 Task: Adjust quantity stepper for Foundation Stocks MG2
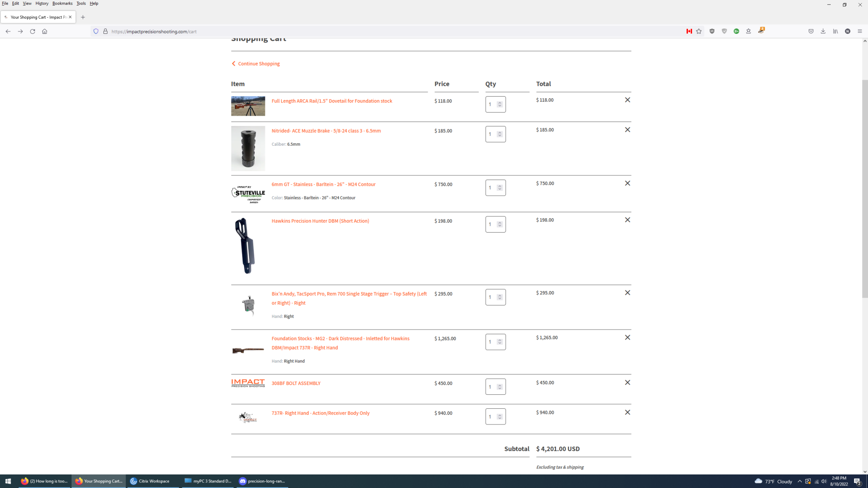point(500,342)
